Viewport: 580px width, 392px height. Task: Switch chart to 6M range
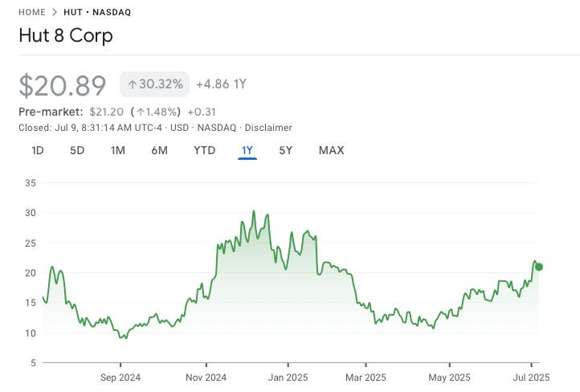[x=159, y=150]
